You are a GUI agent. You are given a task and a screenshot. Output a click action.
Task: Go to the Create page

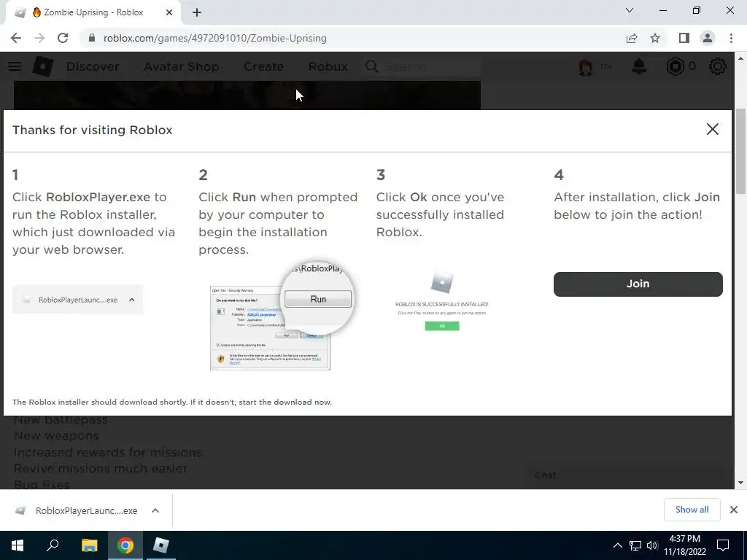pos(263,66)
